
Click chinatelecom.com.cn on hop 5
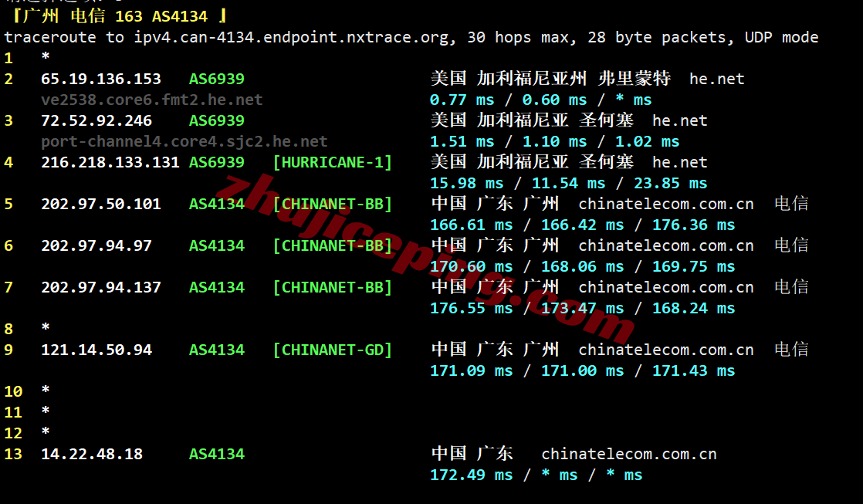666,204
